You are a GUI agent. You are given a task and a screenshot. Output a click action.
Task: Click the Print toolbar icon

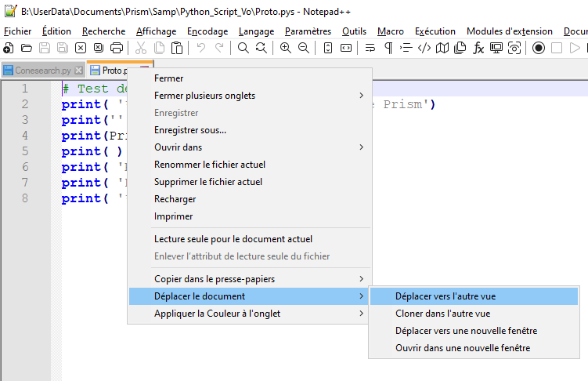coord(117,48)
